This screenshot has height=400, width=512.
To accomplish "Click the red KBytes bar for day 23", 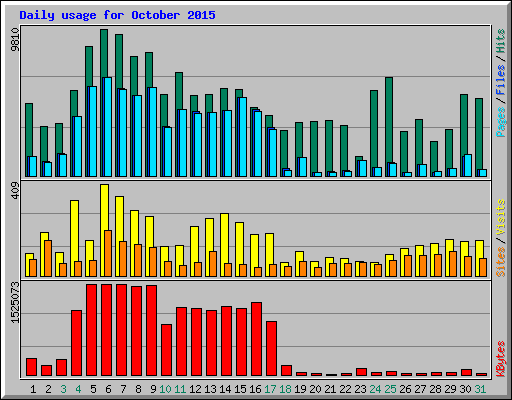I will pyautogui.click(x=362, y=372).
